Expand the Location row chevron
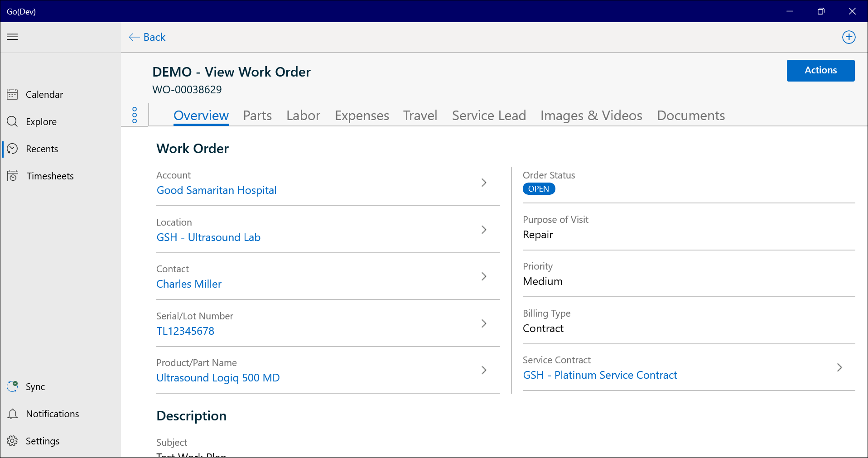The image size is (868, 458). [484, 230]
